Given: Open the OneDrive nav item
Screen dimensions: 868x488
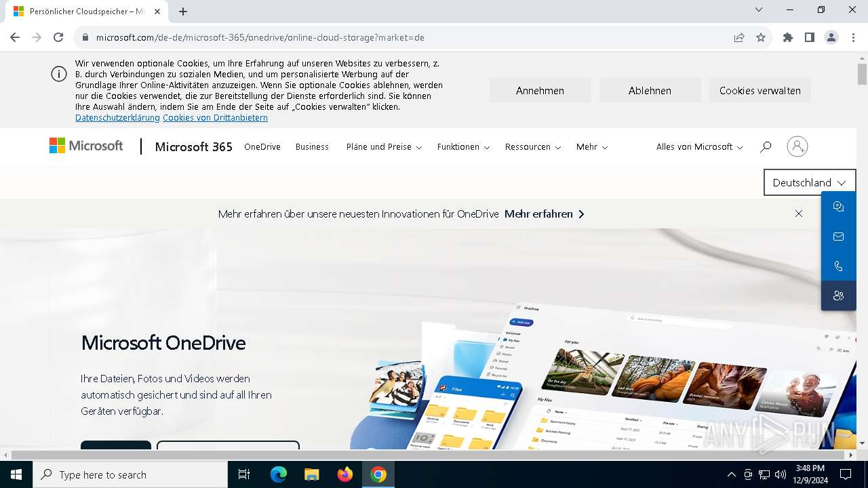Looking at the screenshot, I should (262, 146).
